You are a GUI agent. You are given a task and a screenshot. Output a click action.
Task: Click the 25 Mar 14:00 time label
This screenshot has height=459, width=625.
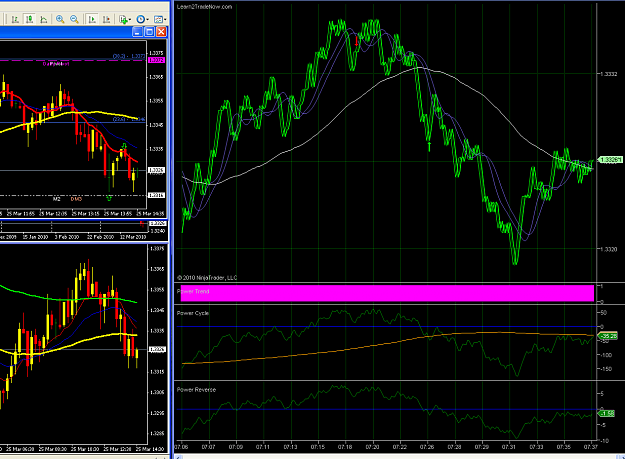pos(150,449)
